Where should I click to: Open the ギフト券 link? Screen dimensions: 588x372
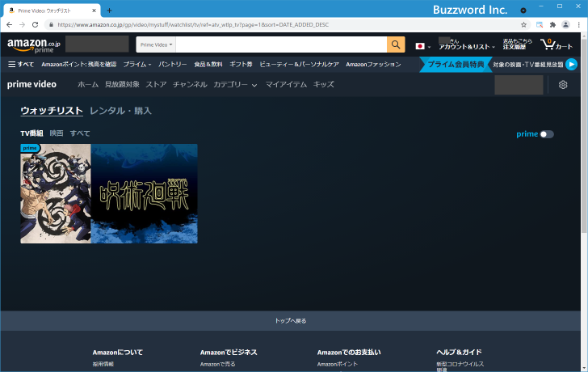(x=241, y=65)
